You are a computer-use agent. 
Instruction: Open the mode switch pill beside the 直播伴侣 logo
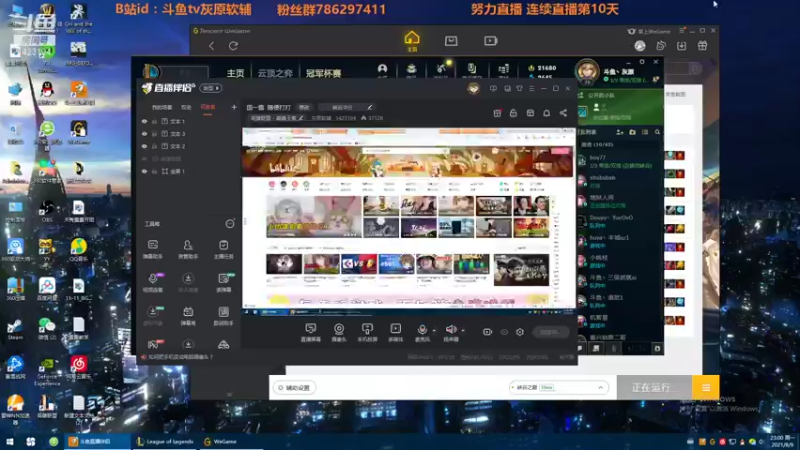[211, 88]
